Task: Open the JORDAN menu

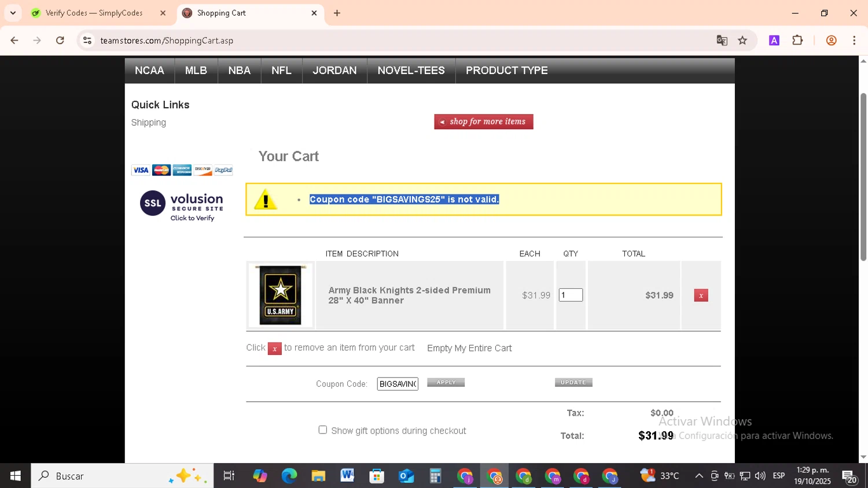Action: (x=334, y=71)
